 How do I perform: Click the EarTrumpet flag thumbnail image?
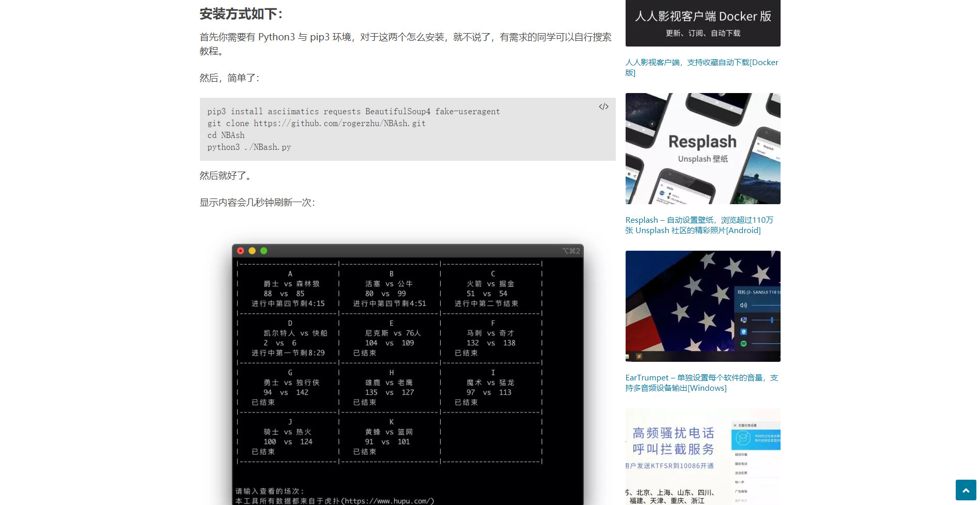703,306
